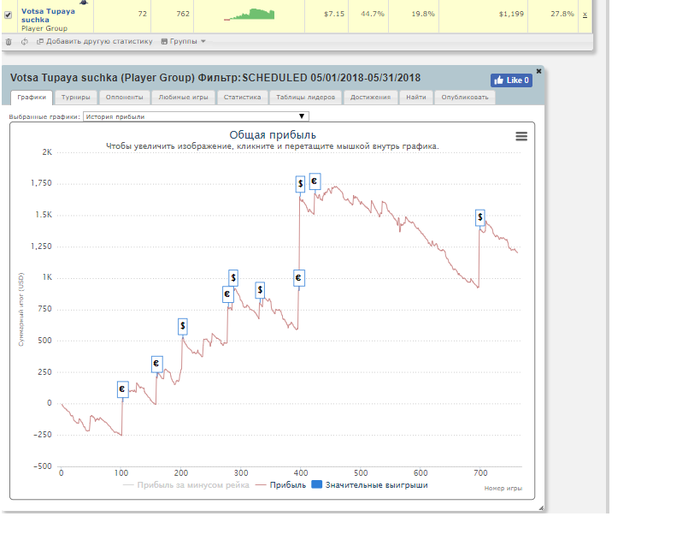Click the euro win marker at game 400

point(299,278)
